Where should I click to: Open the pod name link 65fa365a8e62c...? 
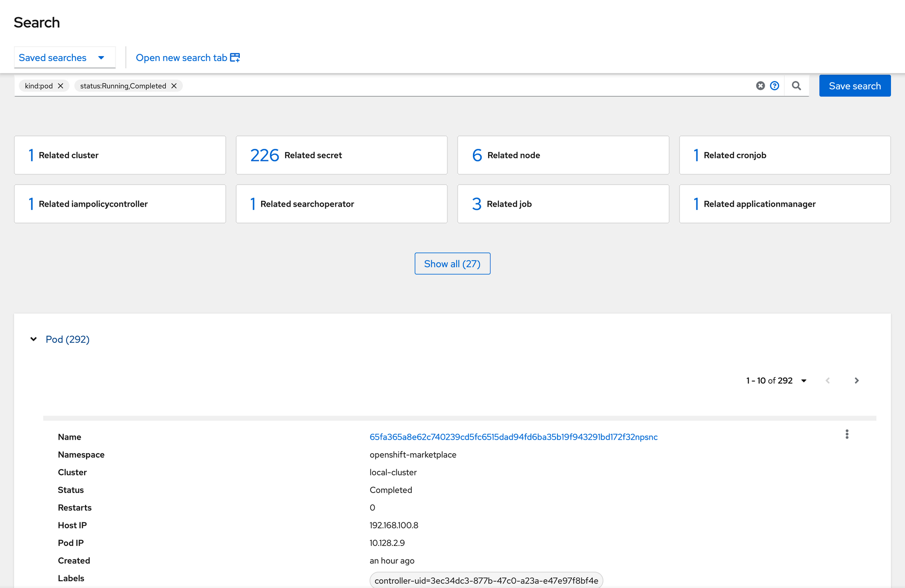tap(514, 437)
